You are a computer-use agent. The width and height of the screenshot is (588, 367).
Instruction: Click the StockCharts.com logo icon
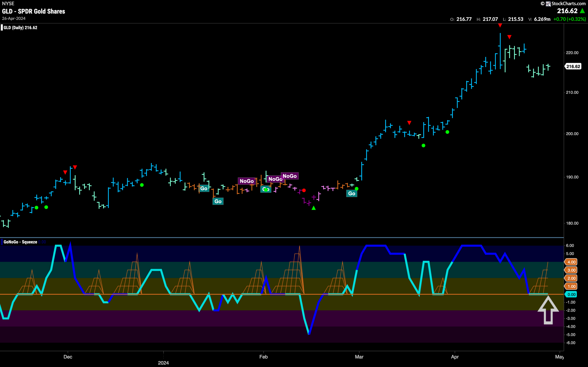548,4
